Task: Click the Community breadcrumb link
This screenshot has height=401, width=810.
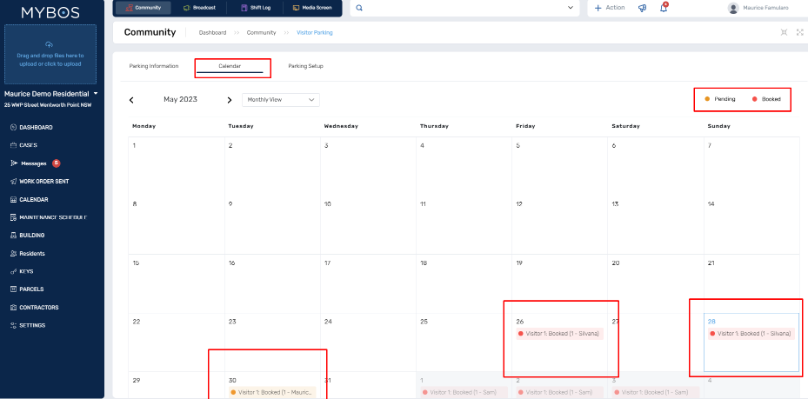Action: (261, 33)
